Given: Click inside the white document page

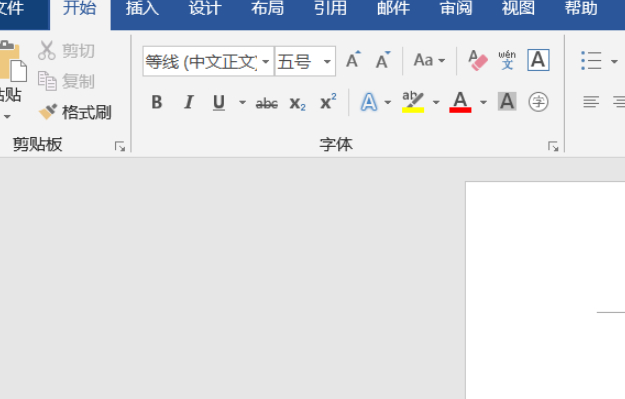Looking at the screenshot, I should (x=545, y=290).
